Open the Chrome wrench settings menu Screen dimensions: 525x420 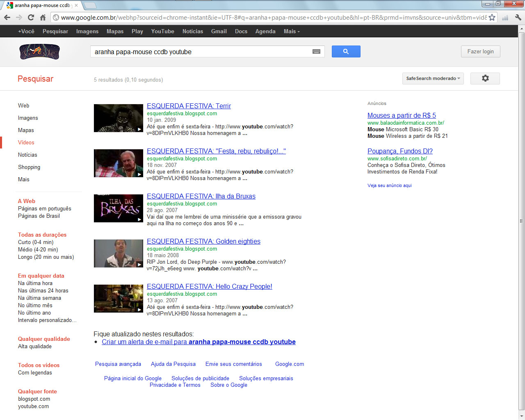point(518,18)
